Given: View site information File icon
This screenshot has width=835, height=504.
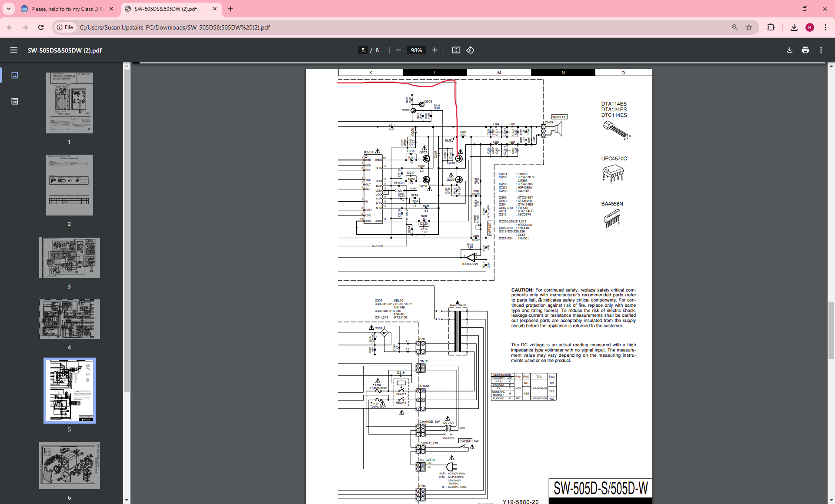Looking at the screenshot, I should pyautogui.click(x=65, y=27).
